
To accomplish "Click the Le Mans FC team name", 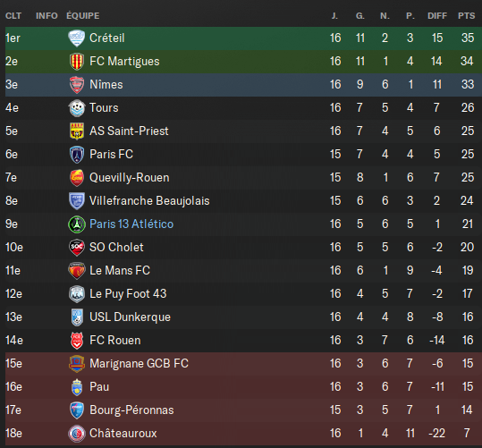I will coord(120,271).
